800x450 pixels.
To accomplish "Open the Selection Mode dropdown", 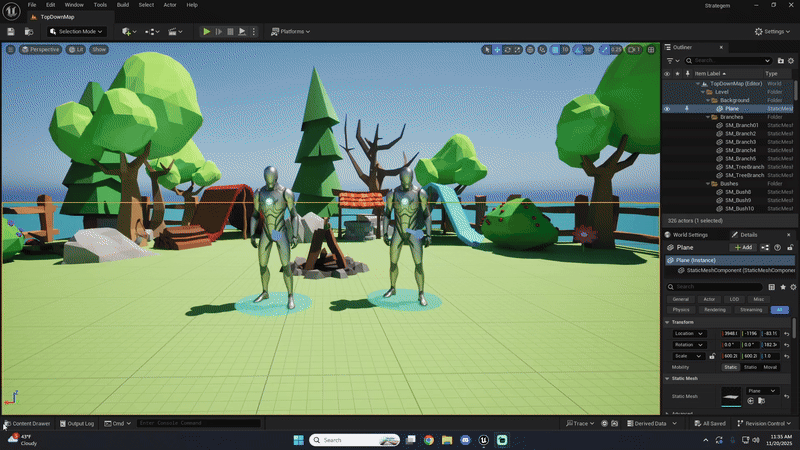I will coord(82,32).
